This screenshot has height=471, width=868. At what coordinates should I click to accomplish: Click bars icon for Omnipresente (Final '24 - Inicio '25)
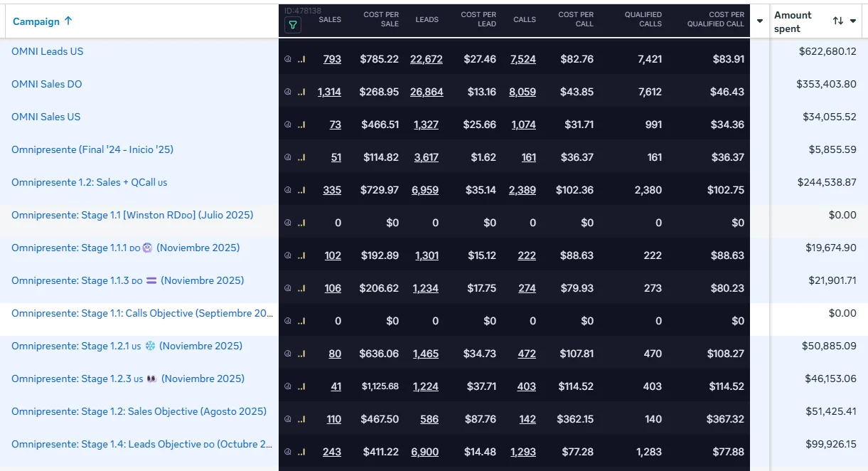pos(301,157)
